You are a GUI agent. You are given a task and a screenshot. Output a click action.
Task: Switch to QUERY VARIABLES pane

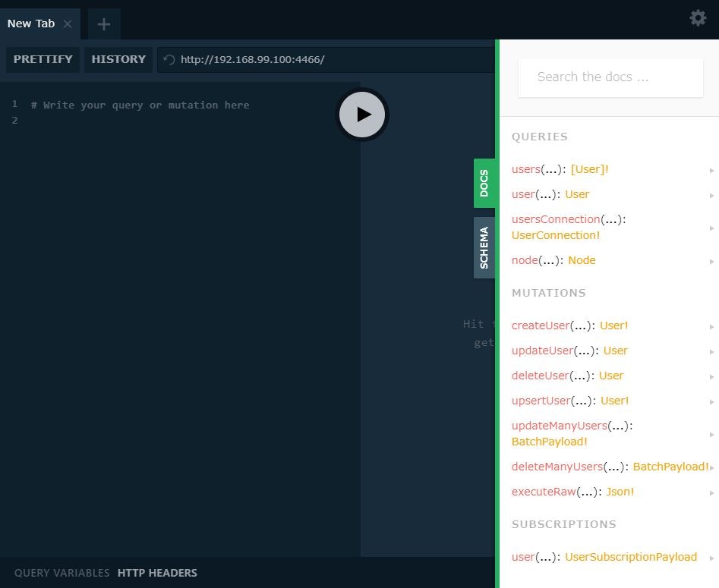tap(62, 573)
